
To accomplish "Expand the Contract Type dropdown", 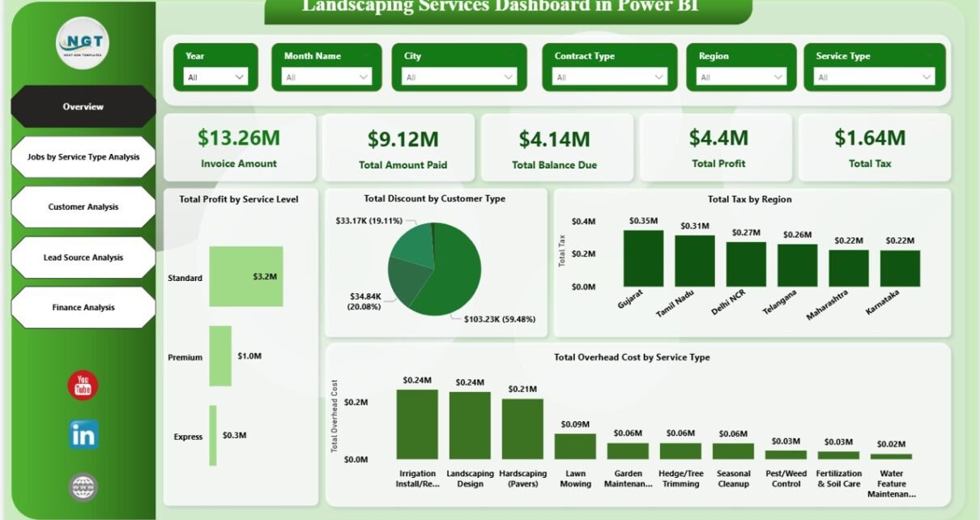I will pos(610,77).
